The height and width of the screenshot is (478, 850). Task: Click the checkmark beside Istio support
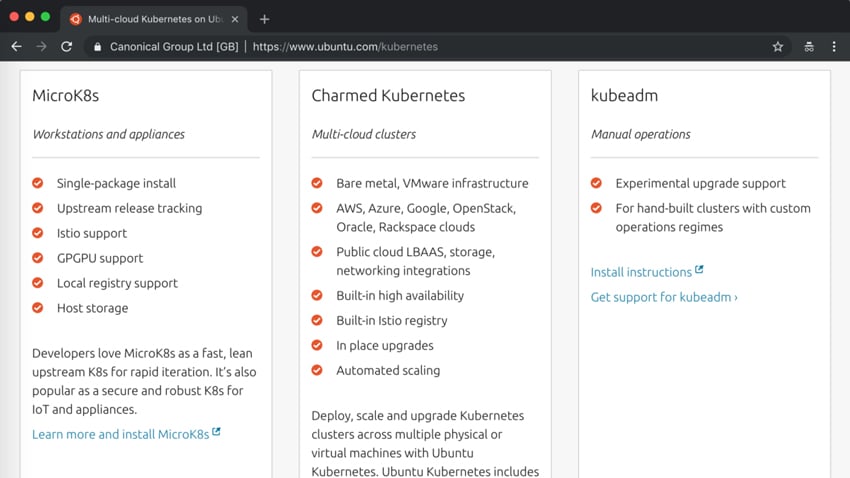click(37, 233)
